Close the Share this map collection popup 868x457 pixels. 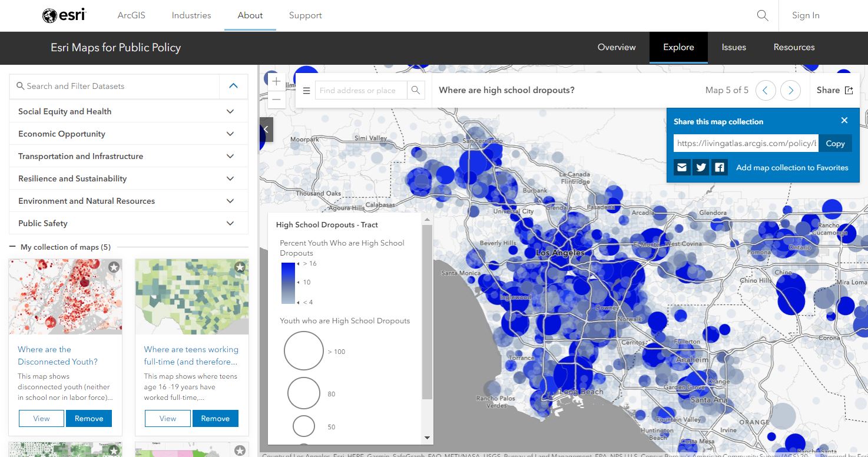(x=844, y=120)
